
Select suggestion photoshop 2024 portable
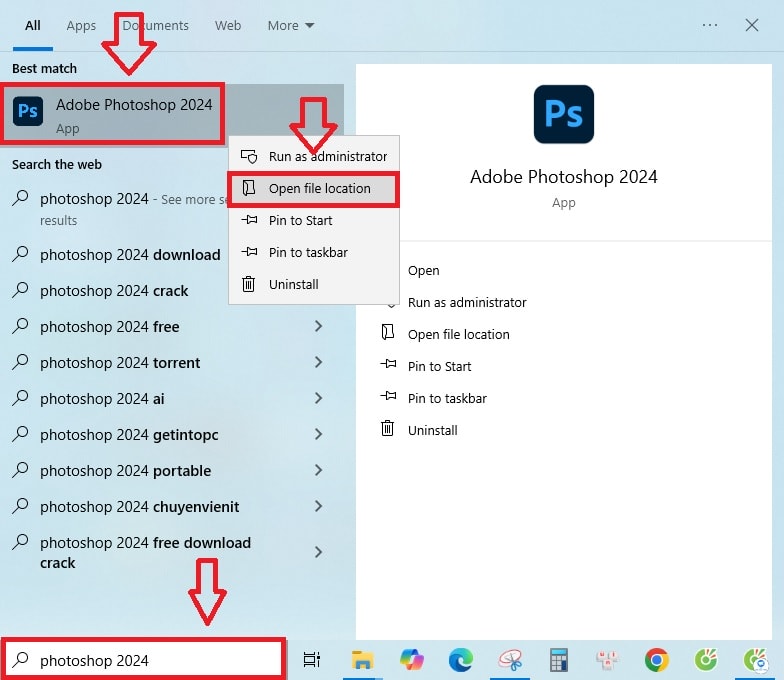170,470
